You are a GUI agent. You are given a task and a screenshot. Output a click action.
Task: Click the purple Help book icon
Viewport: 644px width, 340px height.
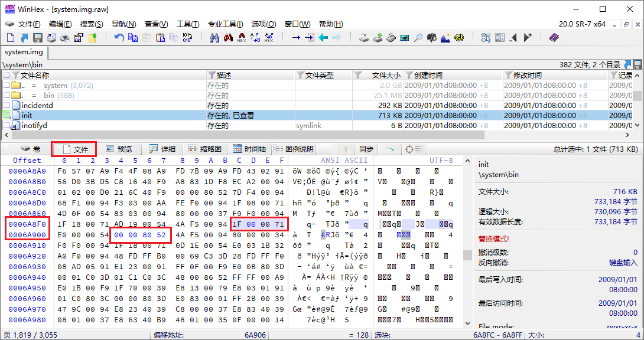pos(554,38)
